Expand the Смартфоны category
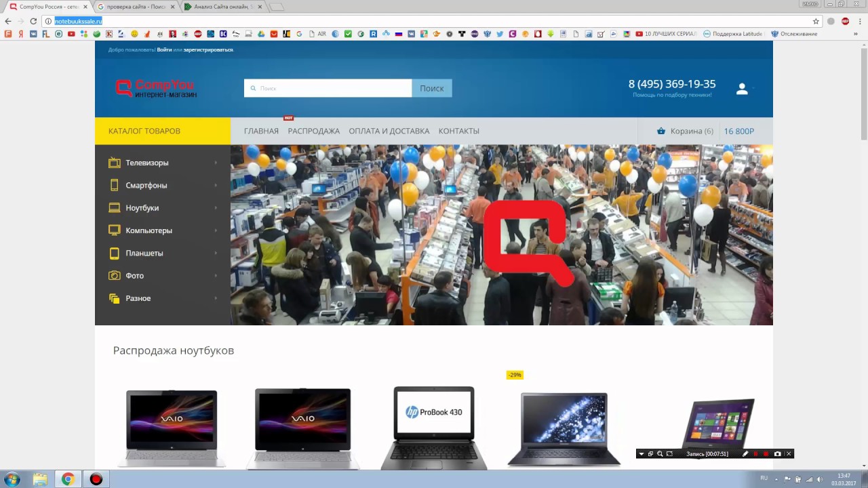The height and width of the screenshot is (488, 868). [x=163, y=185]
